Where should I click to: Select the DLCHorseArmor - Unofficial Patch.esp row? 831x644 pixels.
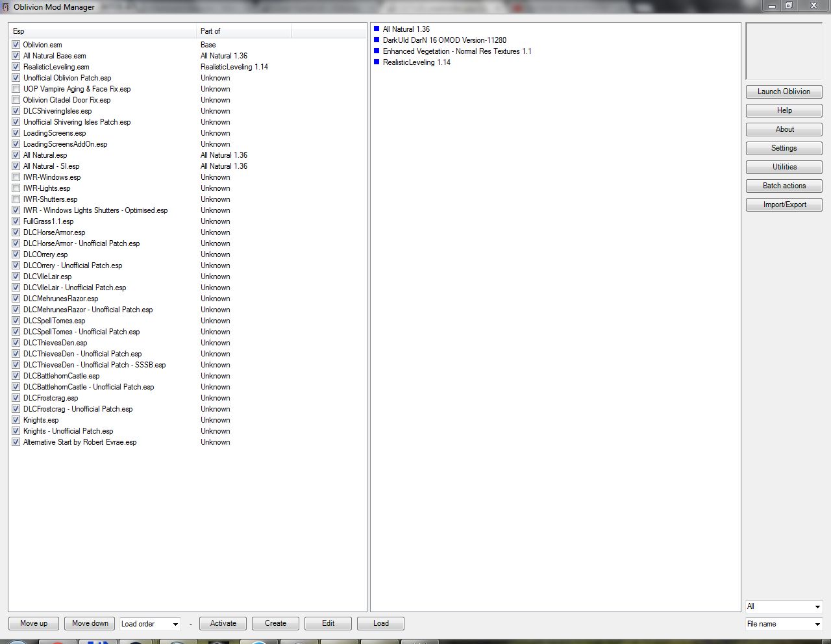pyautogui.click(x=81, y=243)
